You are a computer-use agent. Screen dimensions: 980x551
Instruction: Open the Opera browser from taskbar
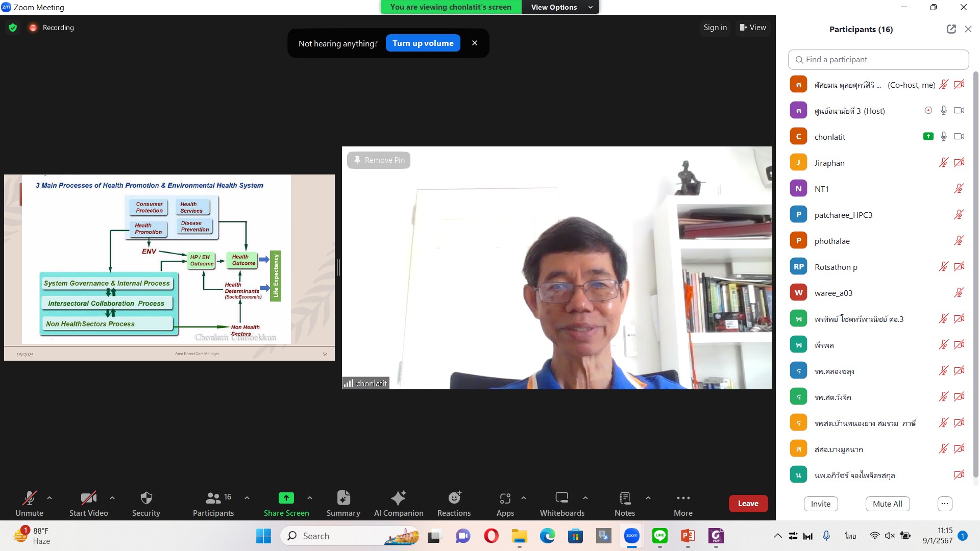491,536
